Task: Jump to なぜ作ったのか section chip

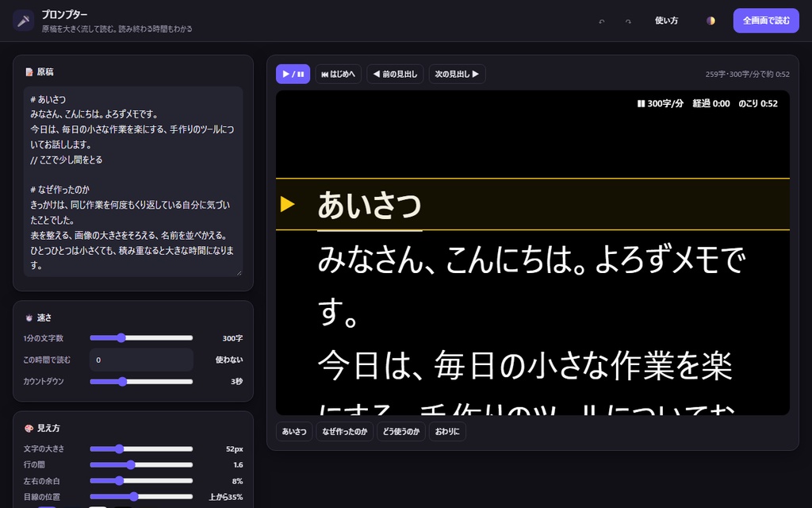Action: click(345, 431)
